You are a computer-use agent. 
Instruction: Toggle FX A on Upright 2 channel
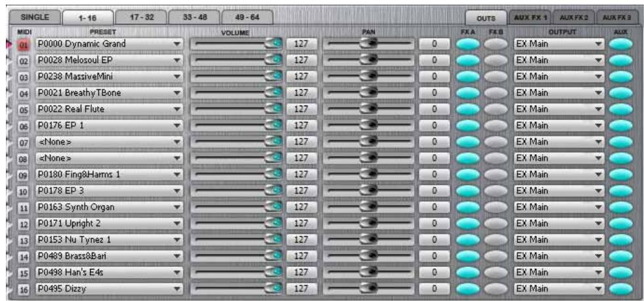(468, 224)
